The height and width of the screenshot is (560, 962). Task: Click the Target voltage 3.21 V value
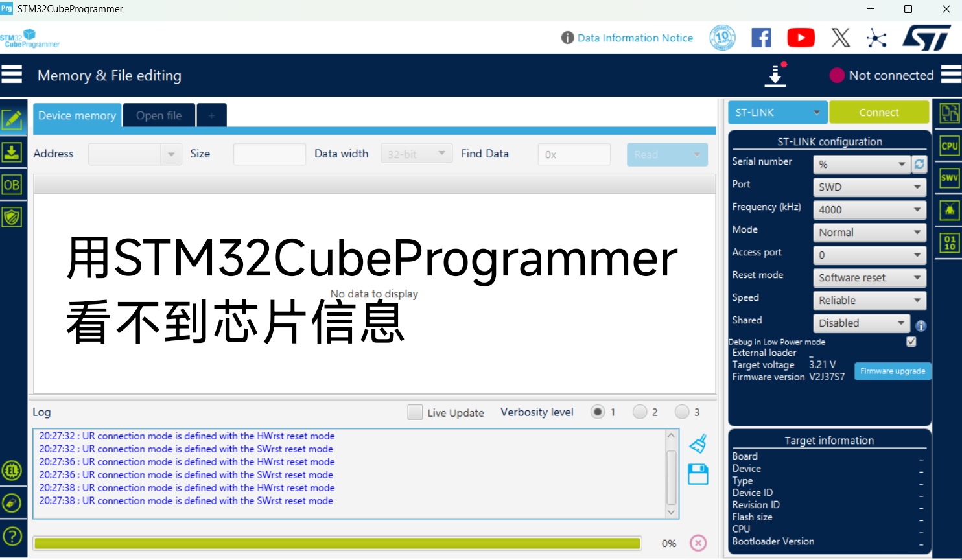click(x=823, y=364)
